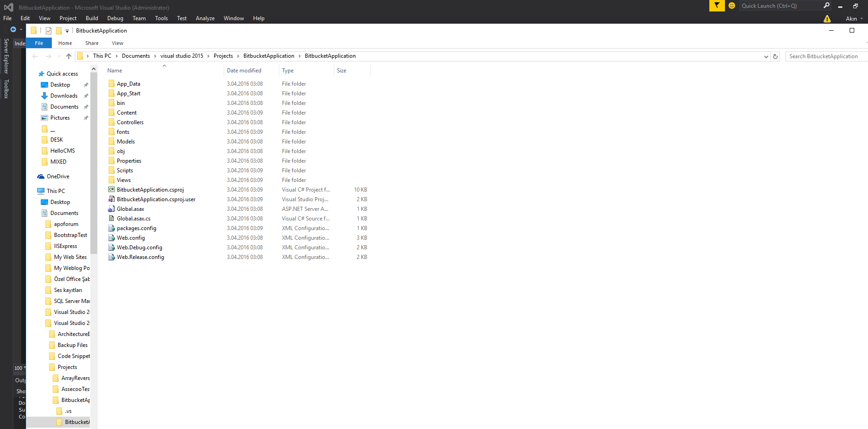The image size is (868, 429).
Task: Expand the chevron after This PC in address bar
Action: pyautogui.click(x=116, y=56)
